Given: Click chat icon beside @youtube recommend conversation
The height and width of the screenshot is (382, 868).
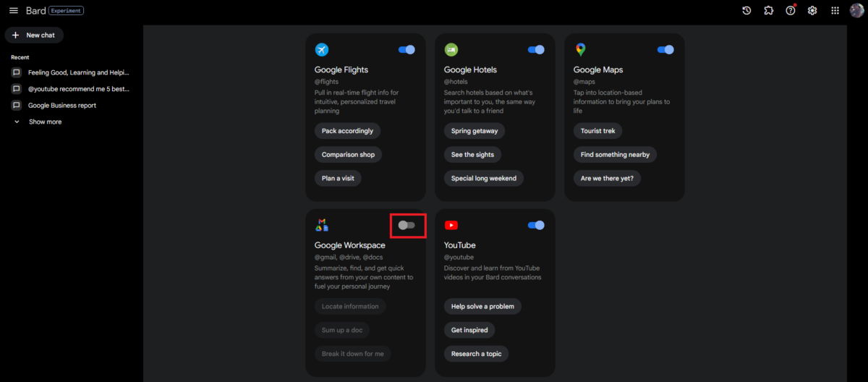Looking at the screenshot, I should pyautogui.click(x=16, y=88).
